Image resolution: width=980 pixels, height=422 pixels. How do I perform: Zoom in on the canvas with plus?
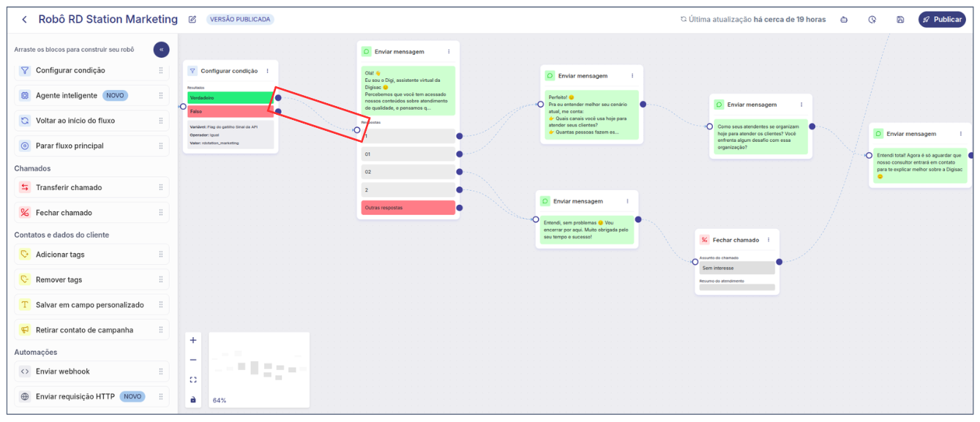coord(193,340)
